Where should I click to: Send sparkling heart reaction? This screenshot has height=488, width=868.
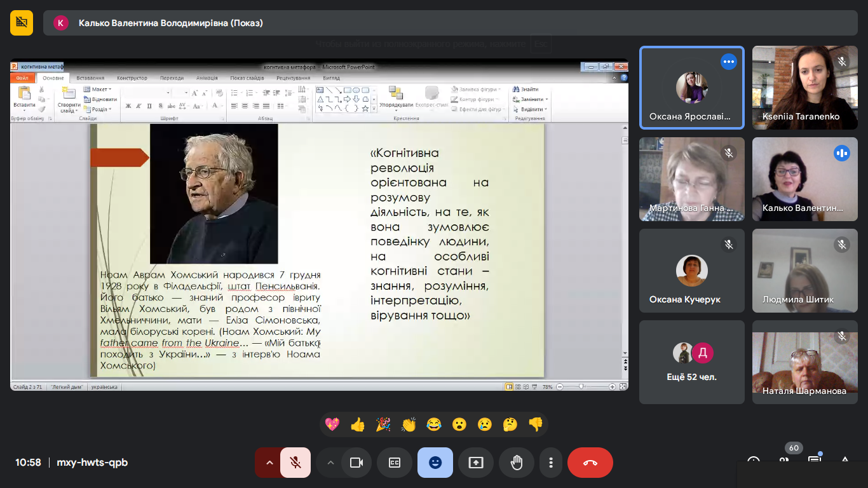(x=332, y=424)
